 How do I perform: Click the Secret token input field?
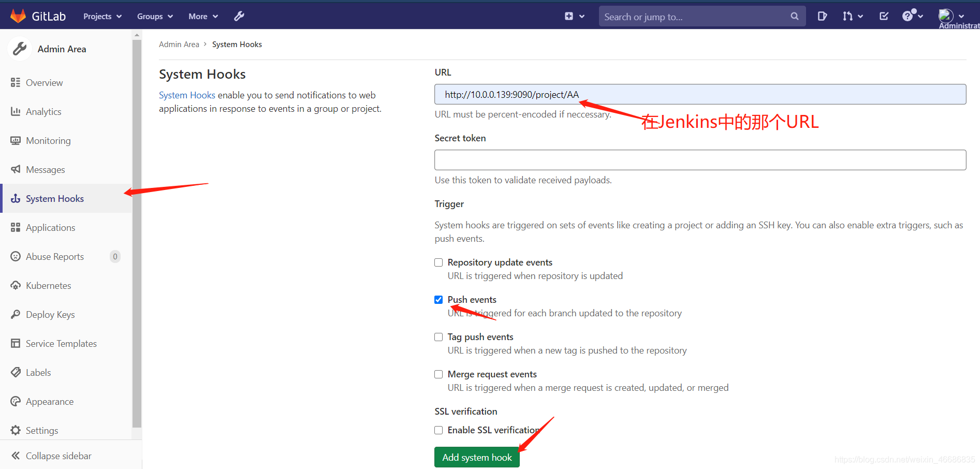pyautogui.click(x=700, y=160)
